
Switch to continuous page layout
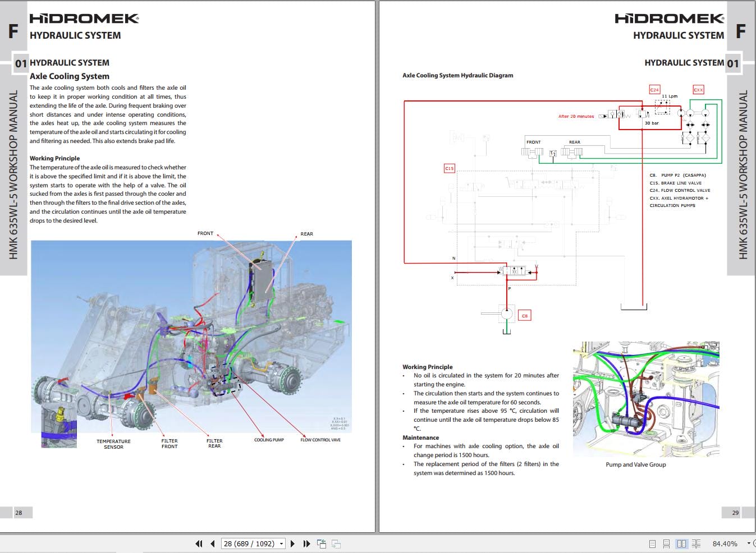point(666,543)
